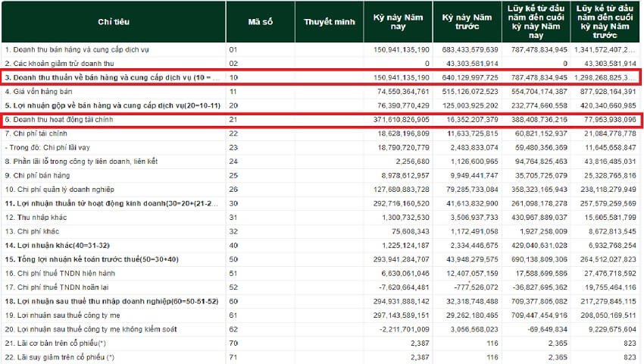Click value 292,716,160,520
Image resolution: width=644 pixels, height=364 pixels.
click(x=402, y=203)
